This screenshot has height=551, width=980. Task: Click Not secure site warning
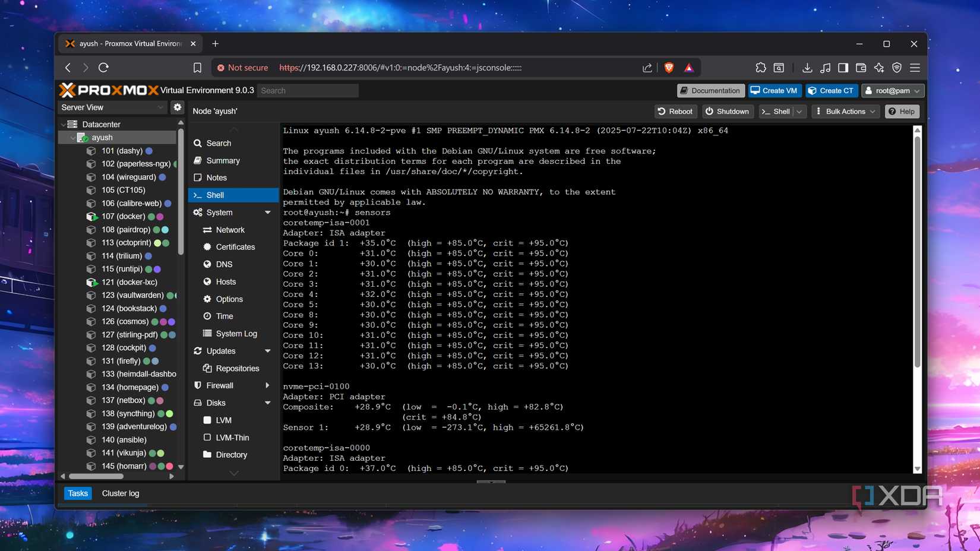242,68
